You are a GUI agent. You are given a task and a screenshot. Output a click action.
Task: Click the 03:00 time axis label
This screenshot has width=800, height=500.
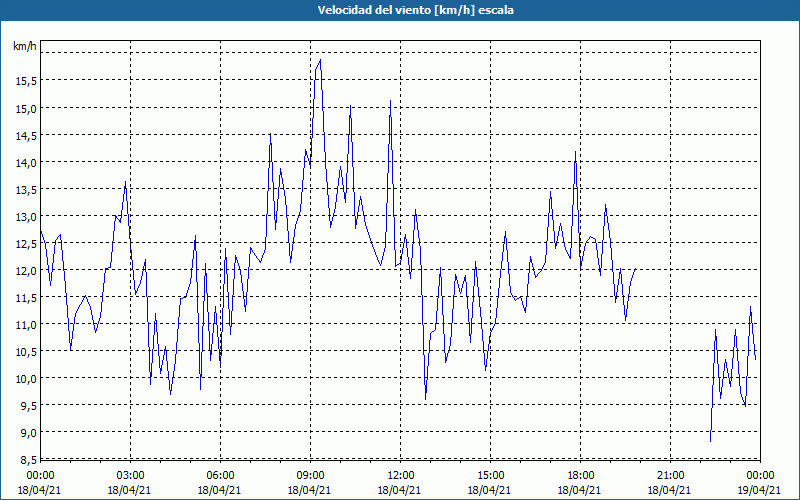click(130, 476)
